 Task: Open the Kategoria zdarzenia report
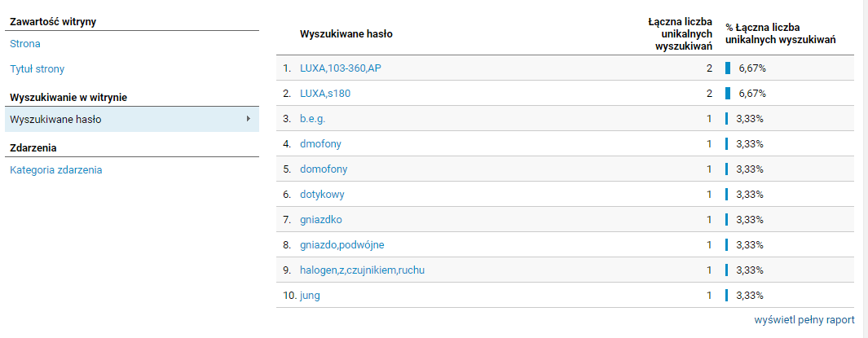pyautogui.click(x=56, y=170)
